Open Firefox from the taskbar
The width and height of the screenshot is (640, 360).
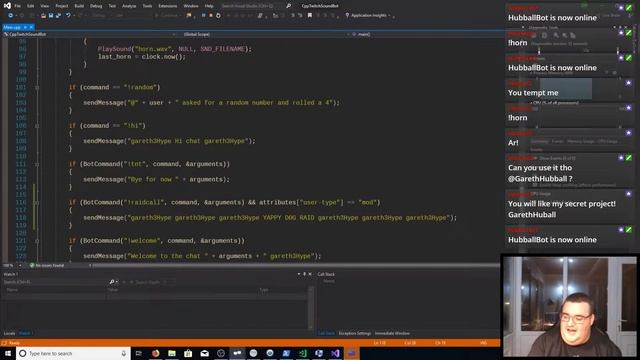[x=155, y=353]
